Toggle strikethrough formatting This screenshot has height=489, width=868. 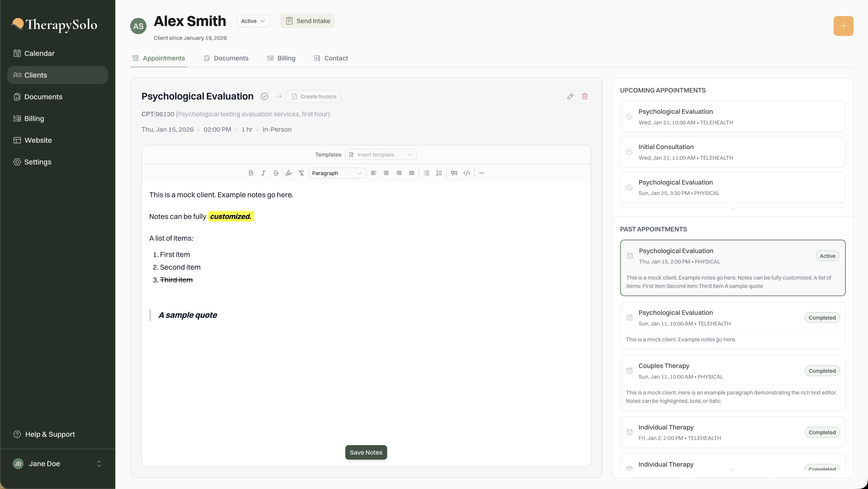(276, 173)
